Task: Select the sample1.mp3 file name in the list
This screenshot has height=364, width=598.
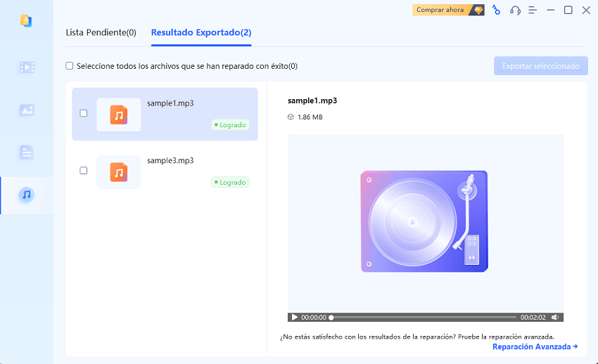Action: click(x=170, y=103)
